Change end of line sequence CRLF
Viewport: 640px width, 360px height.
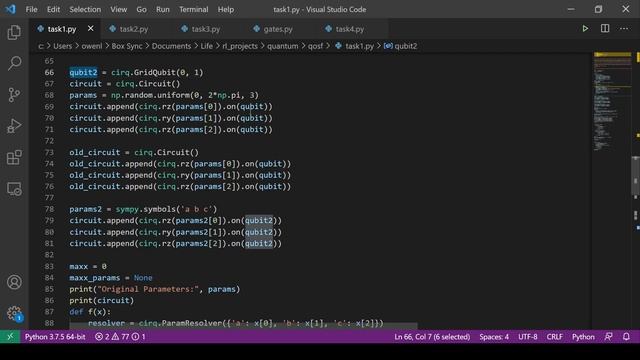[x=554, y=337]
